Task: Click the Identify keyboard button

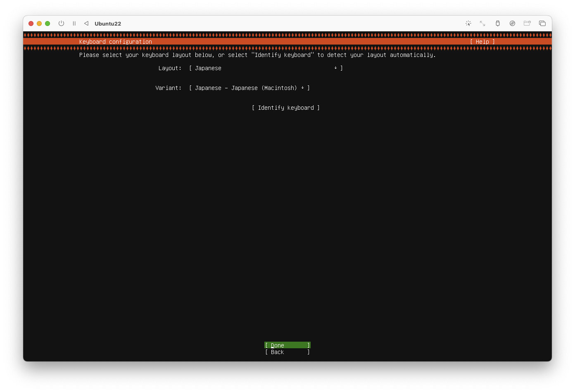Action: [286, 108]
